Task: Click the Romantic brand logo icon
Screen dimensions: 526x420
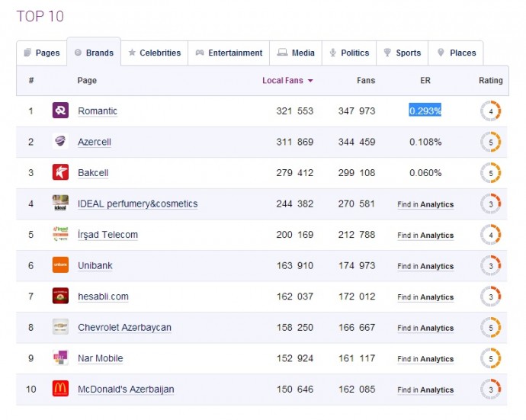Action: (60, 111)
